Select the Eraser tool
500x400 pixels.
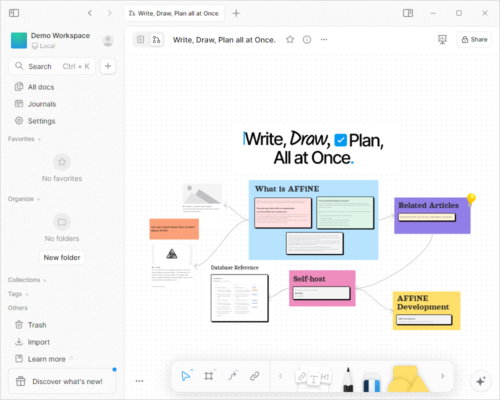(372, 382)
